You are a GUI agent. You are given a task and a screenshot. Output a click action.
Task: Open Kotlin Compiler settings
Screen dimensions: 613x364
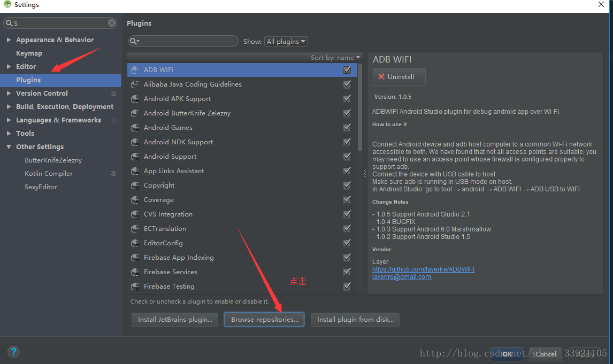click(49, 173)
